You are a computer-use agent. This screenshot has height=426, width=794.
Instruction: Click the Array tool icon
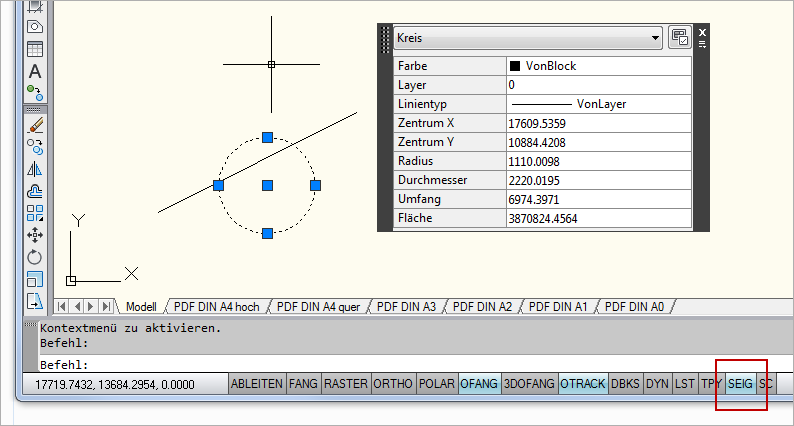tap(35, 212)
